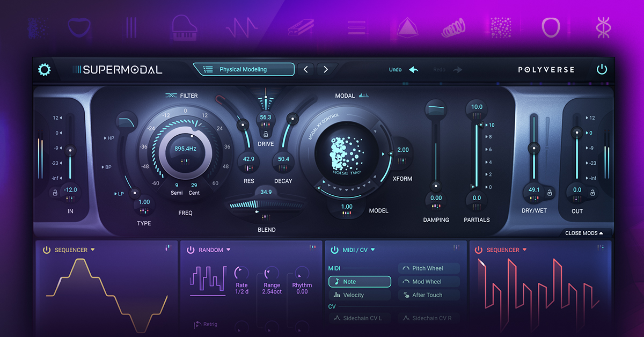Click the 895.4Hz frequency readout
The width and height of the screenshot is (644, 337).
click(x=186, y=149)
